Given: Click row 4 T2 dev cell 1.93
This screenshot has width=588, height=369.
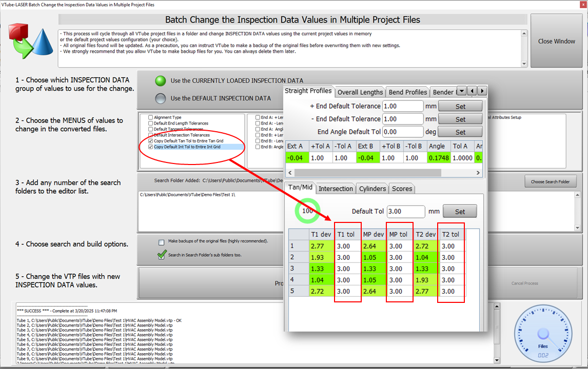Looking at the screenshot, I should [426, 280].
